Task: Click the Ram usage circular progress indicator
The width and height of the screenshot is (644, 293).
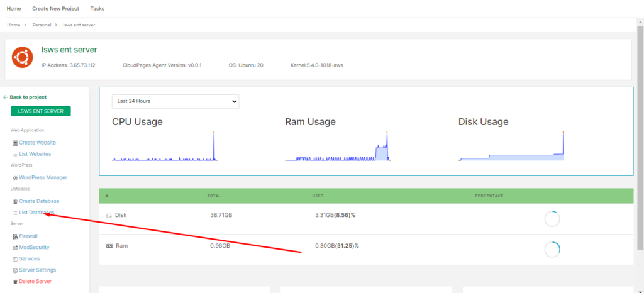Action: coord(552,250)
